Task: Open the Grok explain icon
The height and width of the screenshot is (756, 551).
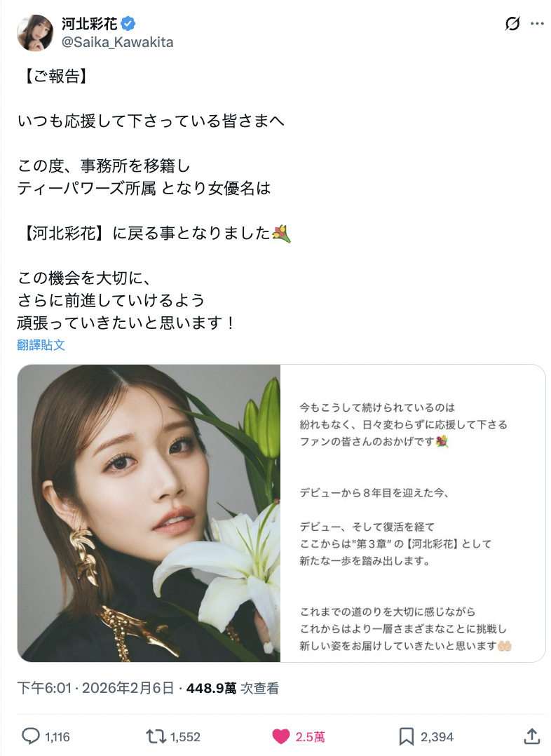Action: 512,23
